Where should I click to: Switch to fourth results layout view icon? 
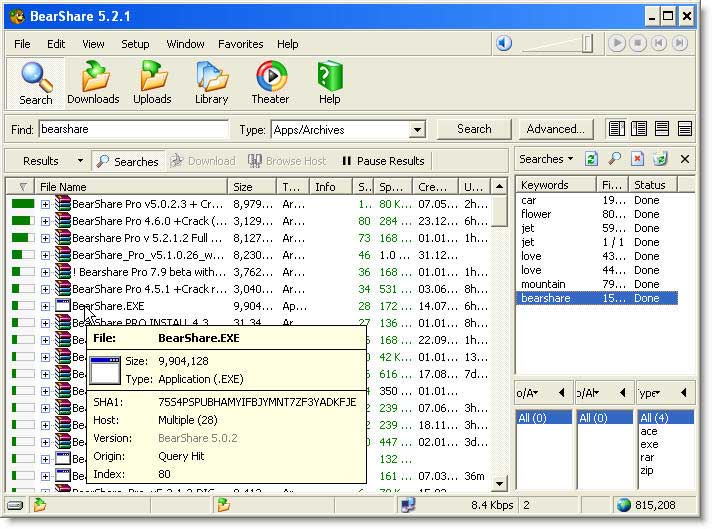684,129
